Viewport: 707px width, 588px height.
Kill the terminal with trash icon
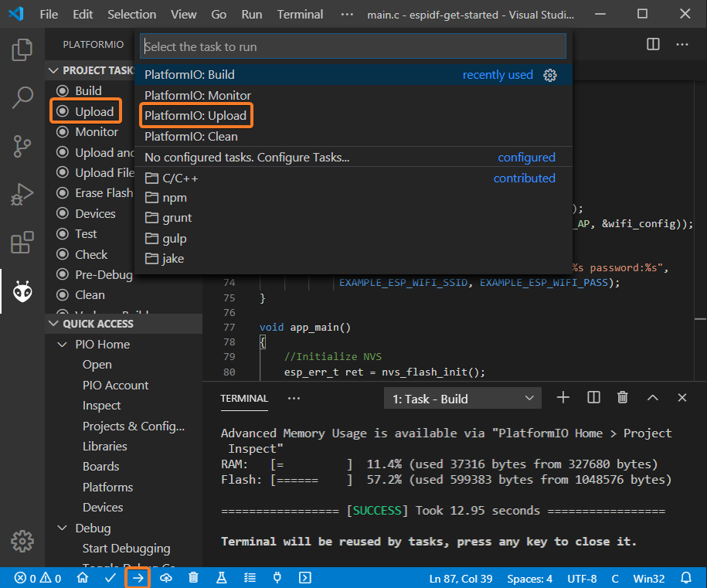623,398
